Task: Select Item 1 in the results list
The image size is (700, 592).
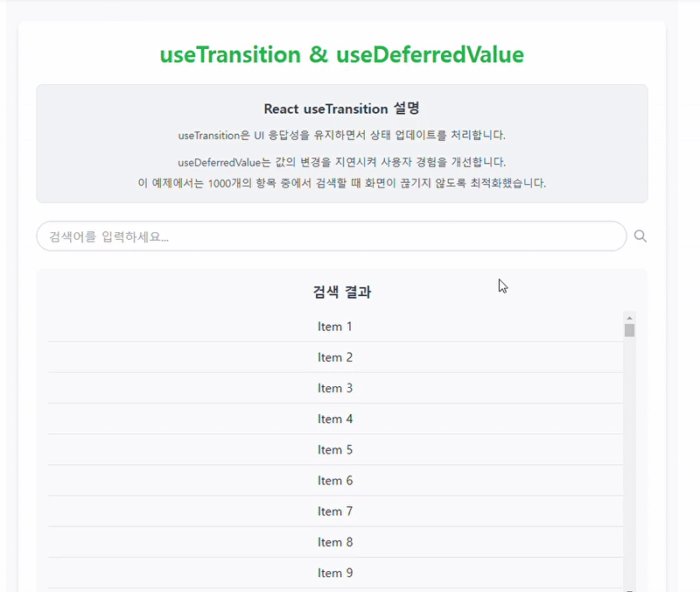Action: coord(335,326)
